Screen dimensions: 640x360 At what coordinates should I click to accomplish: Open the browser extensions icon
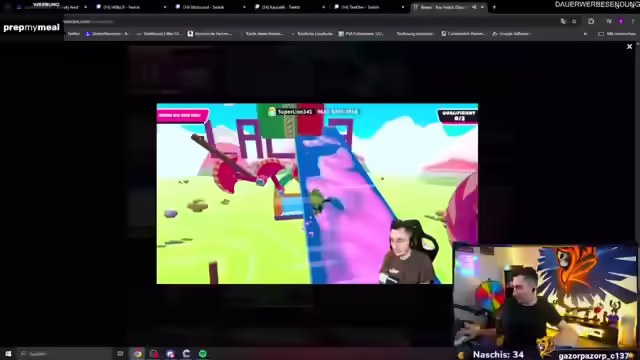pos(591,21)
